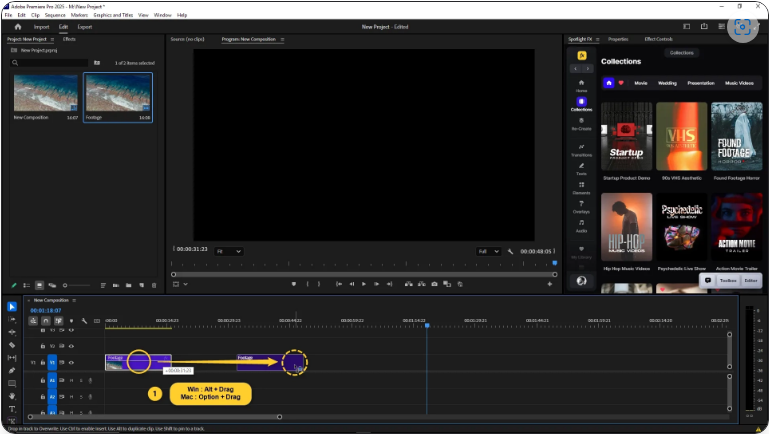Image resolution: width=769 pixels, height=434 pixels.
Task: Switch to the Effect Controls tab
Action: 658,39
